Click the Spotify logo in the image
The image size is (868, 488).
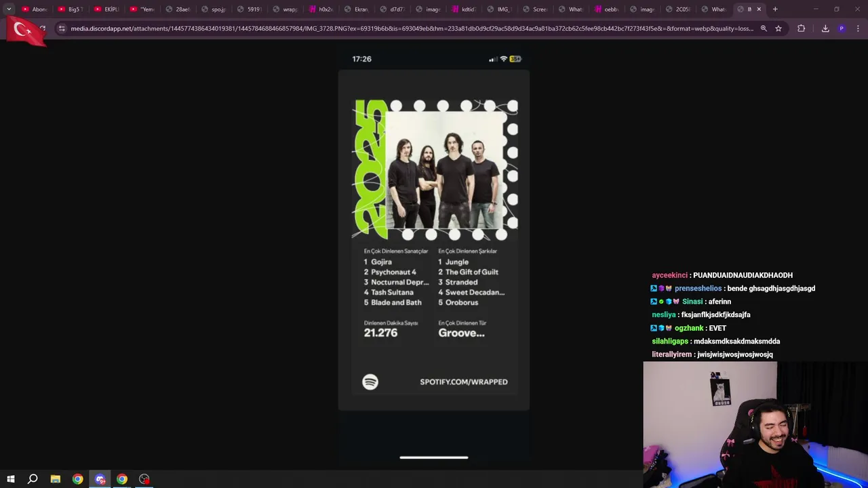pos(370,382)
